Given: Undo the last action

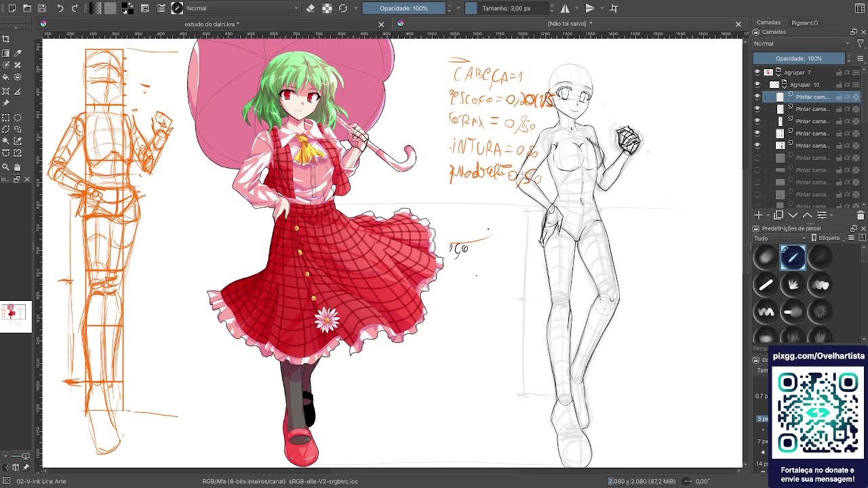Looking at the screenshot, I should [x=60, y=8].
